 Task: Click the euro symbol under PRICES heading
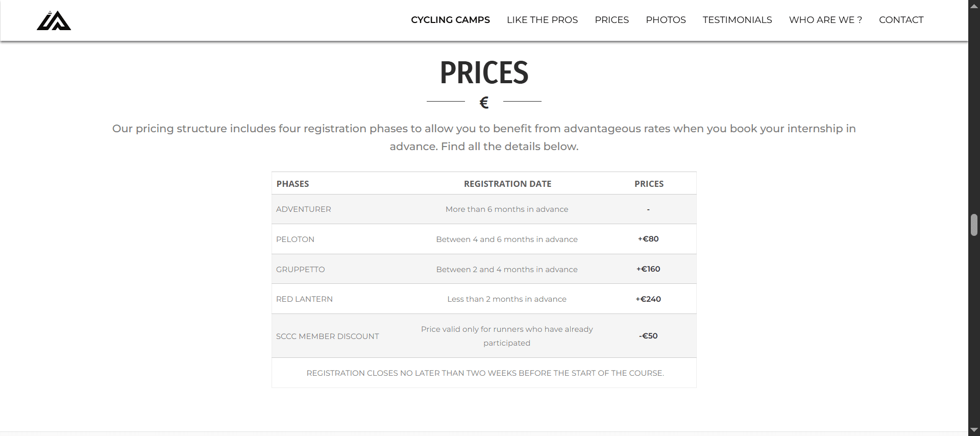[x=484, y=103]
